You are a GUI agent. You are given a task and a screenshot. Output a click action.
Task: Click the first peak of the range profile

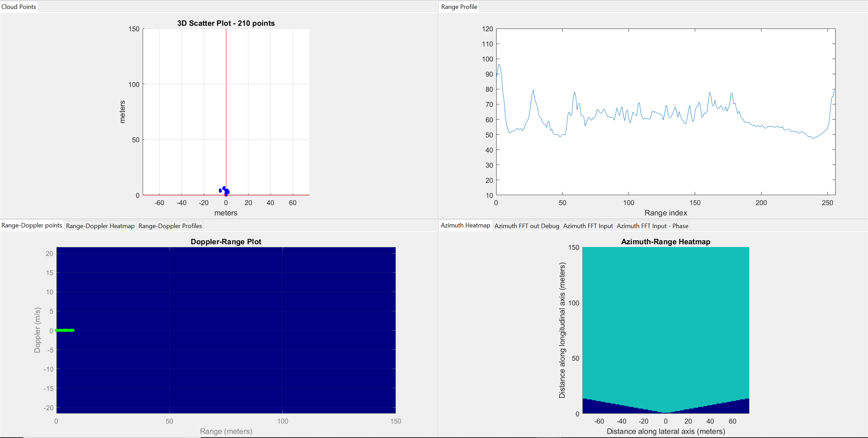pos(499,65)
